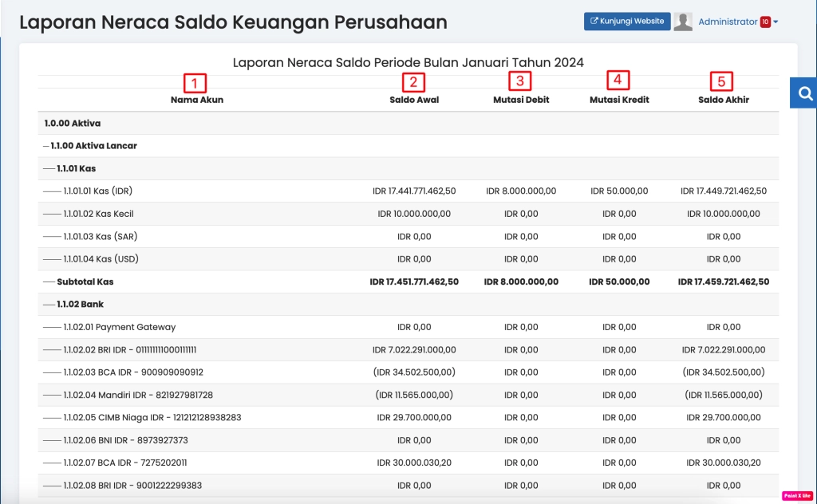Viewport: 817px width, 504px height.
Task: Click the Laporan Neraca Saldo page heading
Action: [234, 22]
